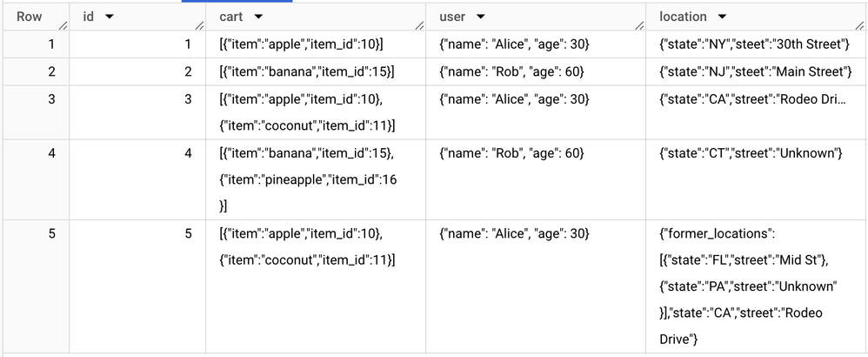Select the Row column header
The height and width of the screenshot is (357, 868).
[36, 17]
